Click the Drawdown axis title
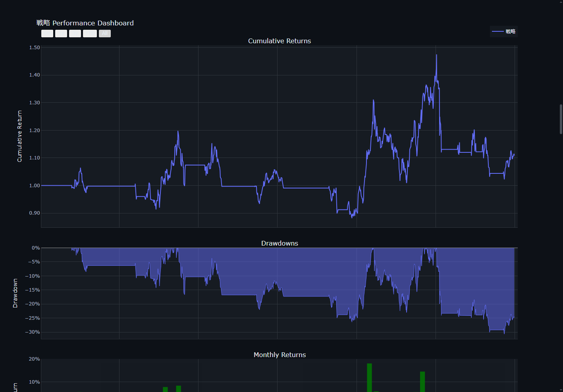 coord(15,293)
